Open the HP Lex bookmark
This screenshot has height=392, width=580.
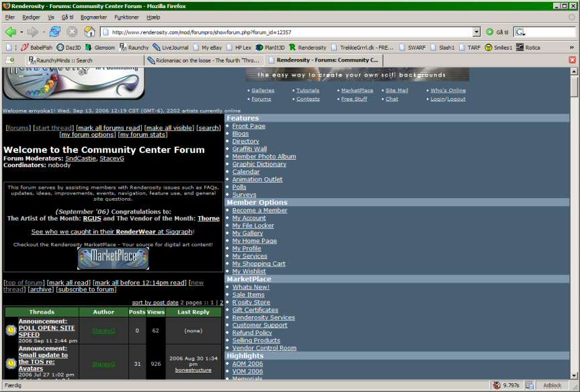(239, 47)
